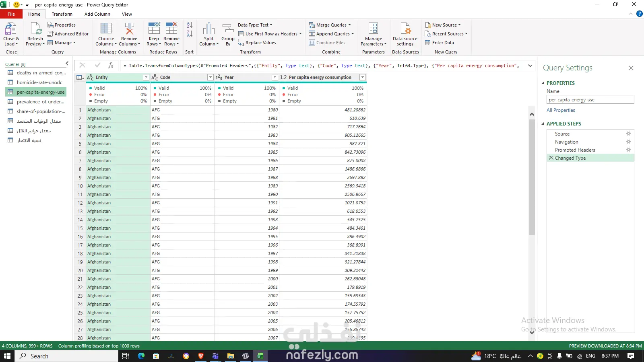Click the query Name input field
The image size is (644, 362).
590,100
